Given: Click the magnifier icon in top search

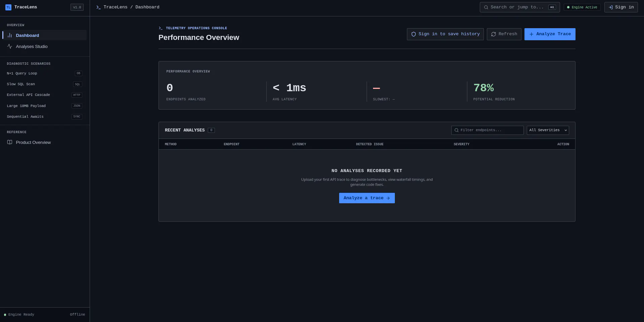Looking at the screenshot, I should (486, 7).
